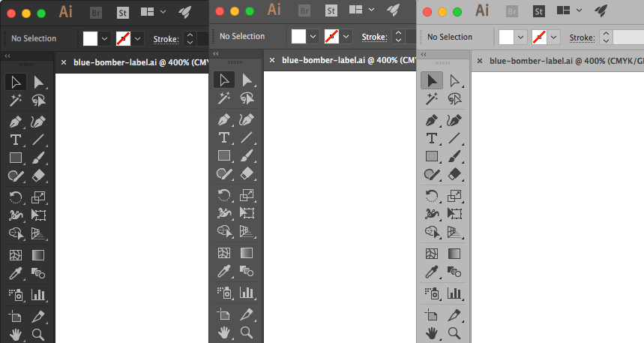Click the rocket performance icon in lightest window
The image size is (644, 343).
(x=601, y=11)
